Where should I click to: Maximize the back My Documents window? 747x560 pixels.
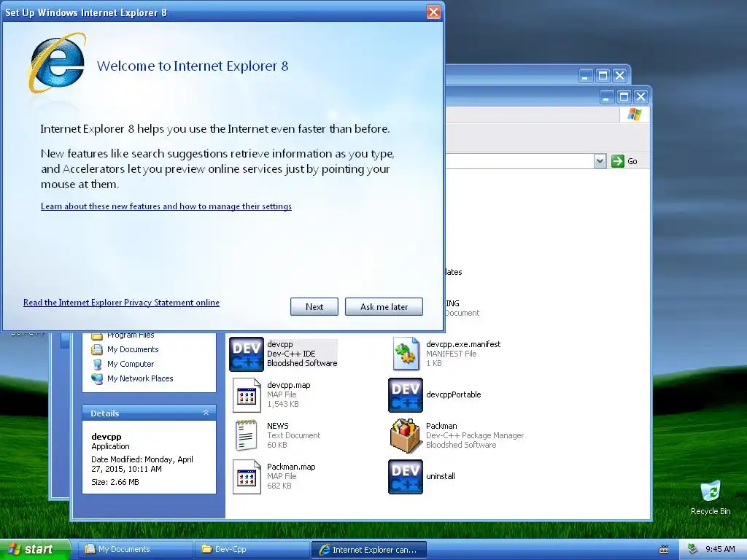click(603, 75)
